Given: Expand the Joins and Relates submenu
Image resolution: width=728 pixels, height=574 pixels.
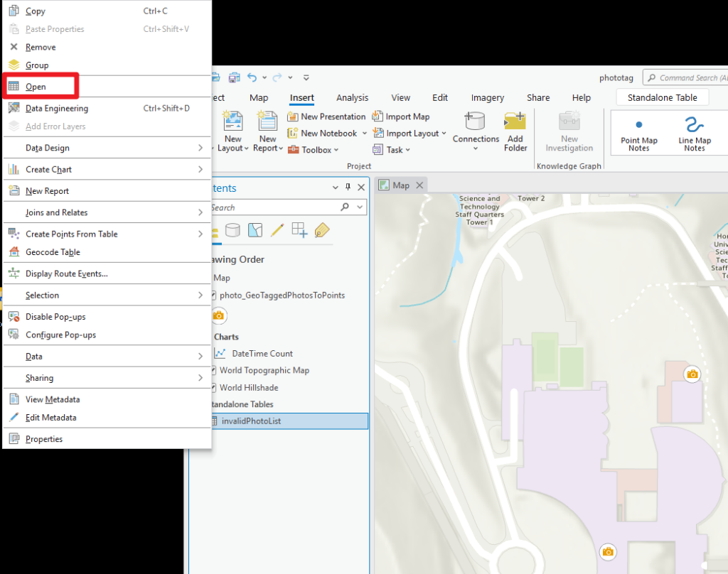Looking at the screenshot, I should coord(107,212).
